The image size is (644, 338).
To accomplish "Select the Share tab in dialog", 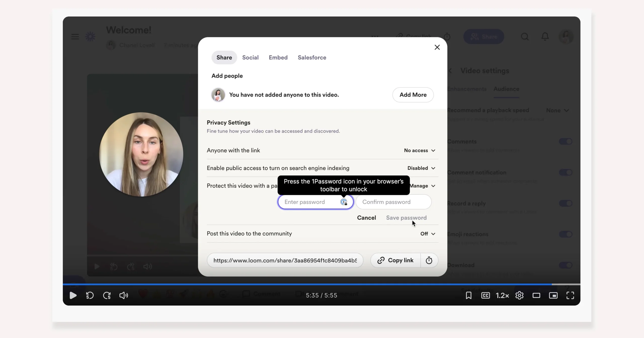I will 224,57.
